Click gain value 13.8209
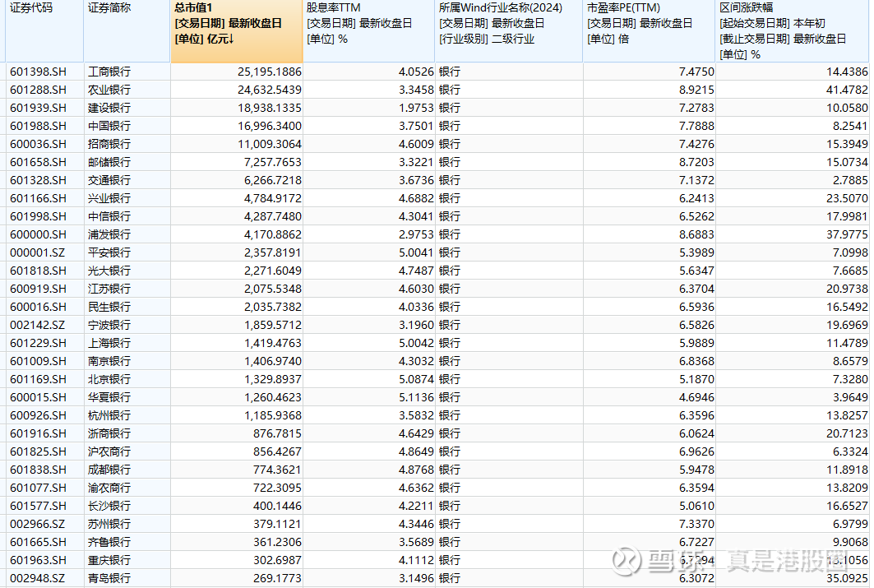Viewport: 874px width, 588px height. pyautogui.click(x=847, y=488)
